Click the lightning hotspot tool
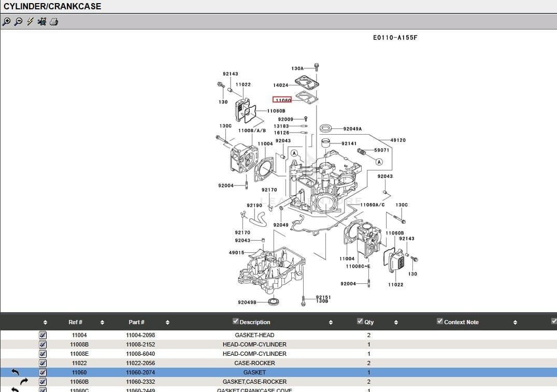This screenshot has height=392, width=557. [x=29, y=22]
